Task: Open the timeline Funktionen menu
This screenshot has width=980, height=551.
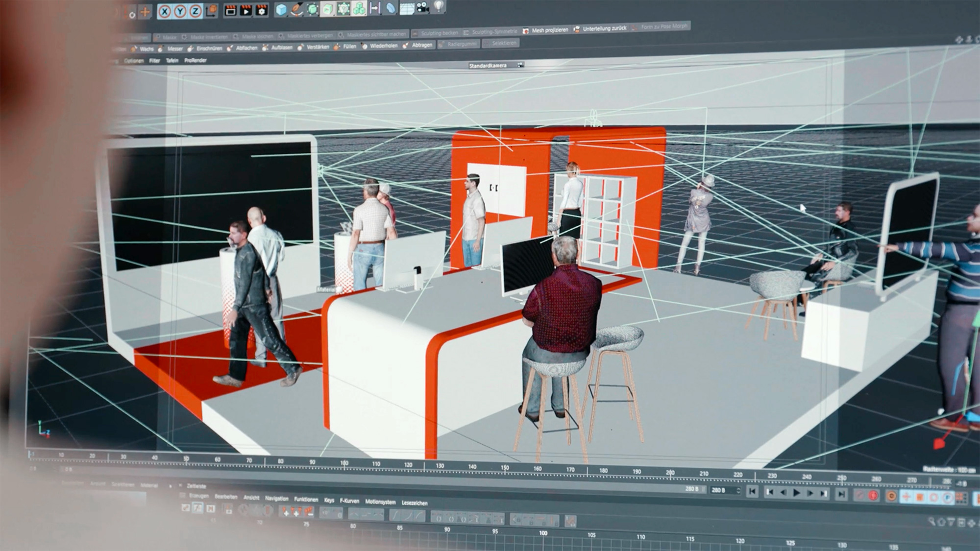Action: (306, 499)
